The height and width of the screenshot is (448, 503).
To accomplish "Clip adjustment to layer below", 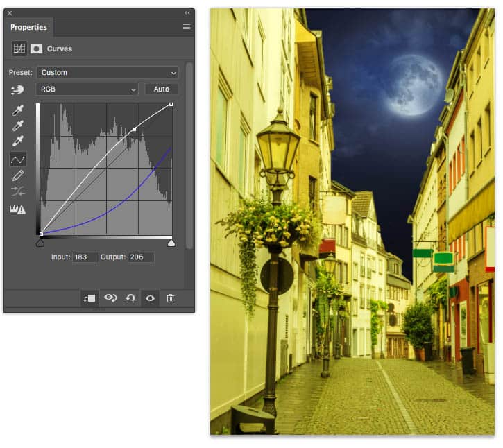I will [x=89, y=299].
